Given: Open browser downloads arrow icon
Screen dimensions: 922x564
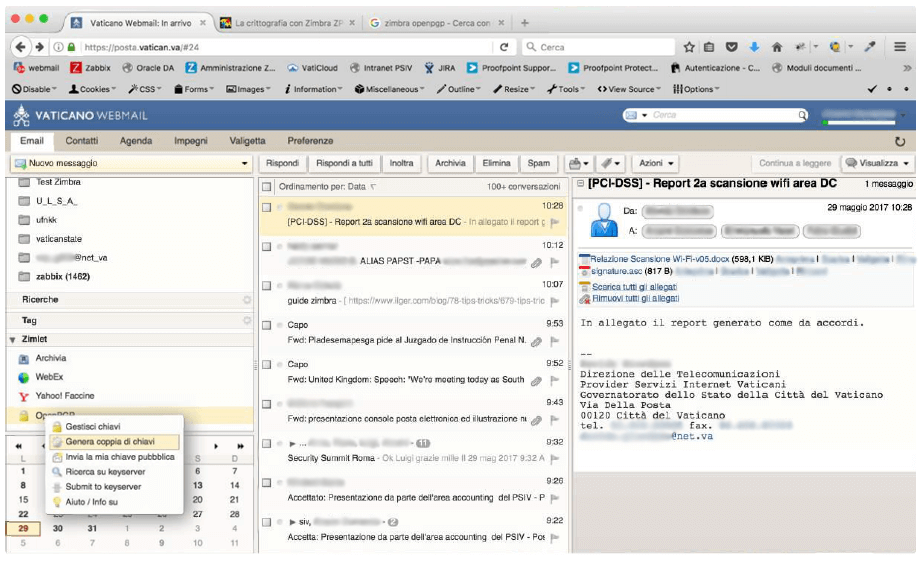Looking at the screenshot, I should pos(754,47).
